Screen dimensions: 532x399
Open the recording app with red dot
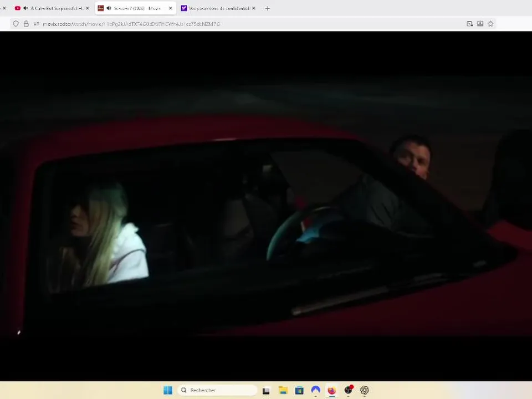coord(349,390)
